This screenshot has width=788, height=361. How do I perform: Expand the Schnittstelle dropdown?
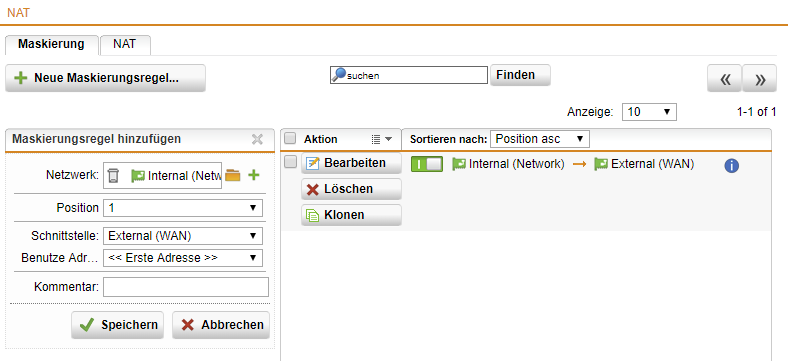tap(183, 236)
